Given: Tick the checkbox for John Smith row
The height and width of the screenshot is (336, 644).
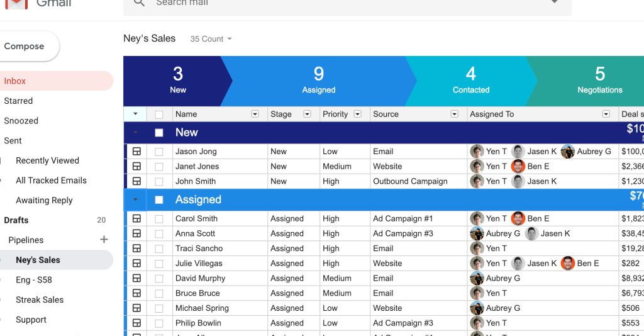Looking at the screenshot, I should [x=159, y=182].
